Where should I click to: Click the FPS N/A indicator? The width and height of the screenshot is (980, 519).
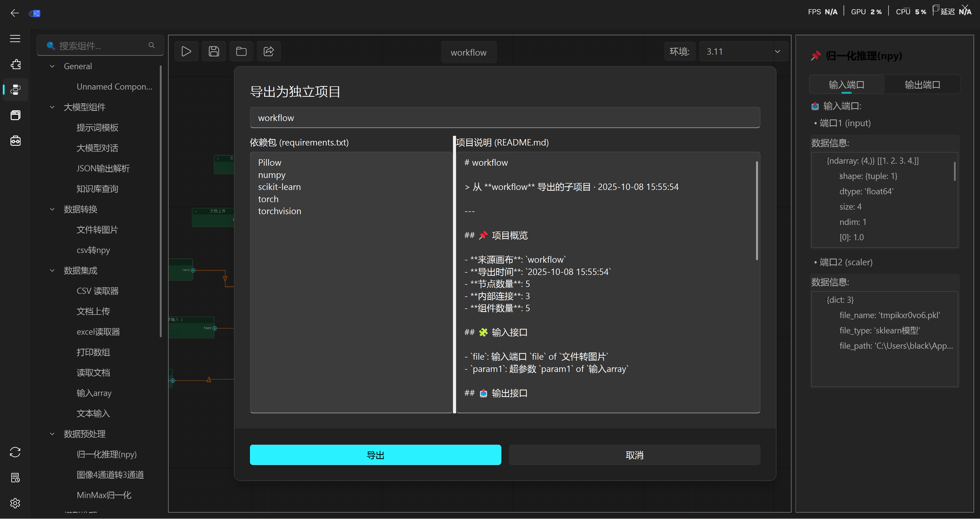[x=822, y=12]
